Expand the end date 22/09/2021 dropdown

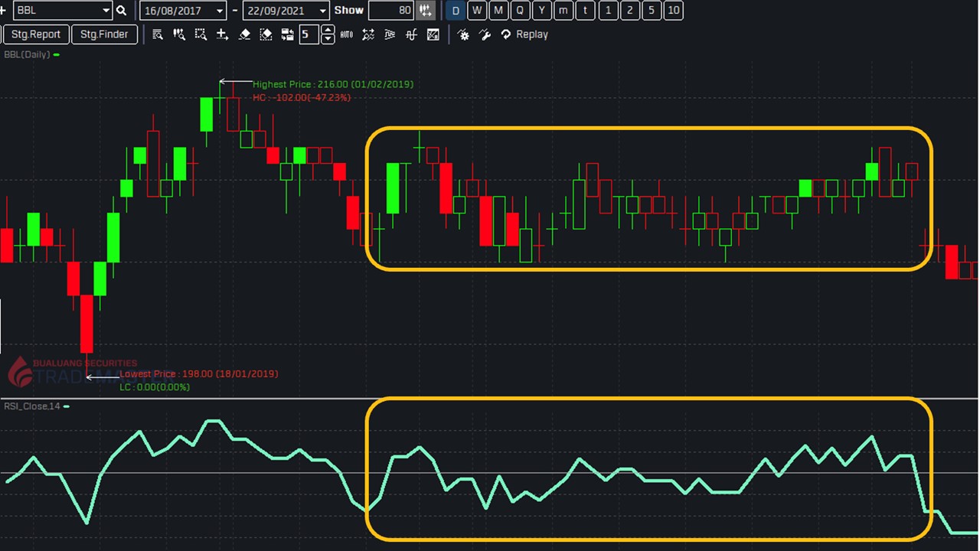tap(322, 11)
